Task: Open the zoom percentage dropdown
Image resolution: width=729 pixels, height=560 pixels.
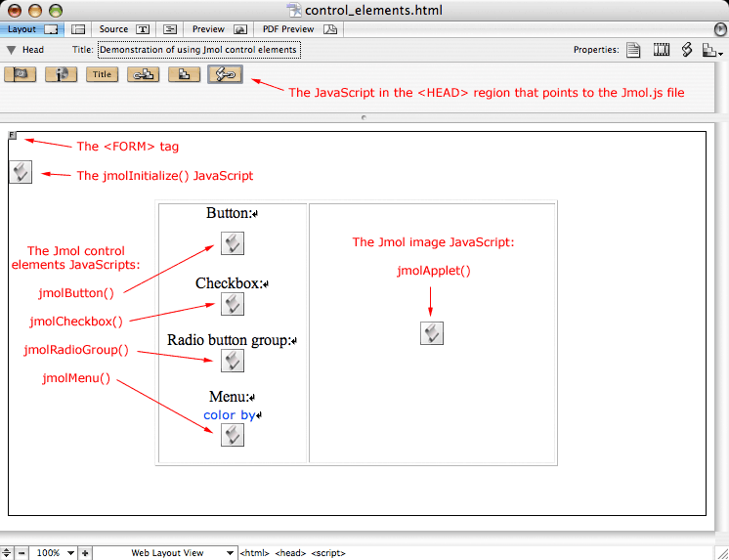Action: click(x=71, y=553)
